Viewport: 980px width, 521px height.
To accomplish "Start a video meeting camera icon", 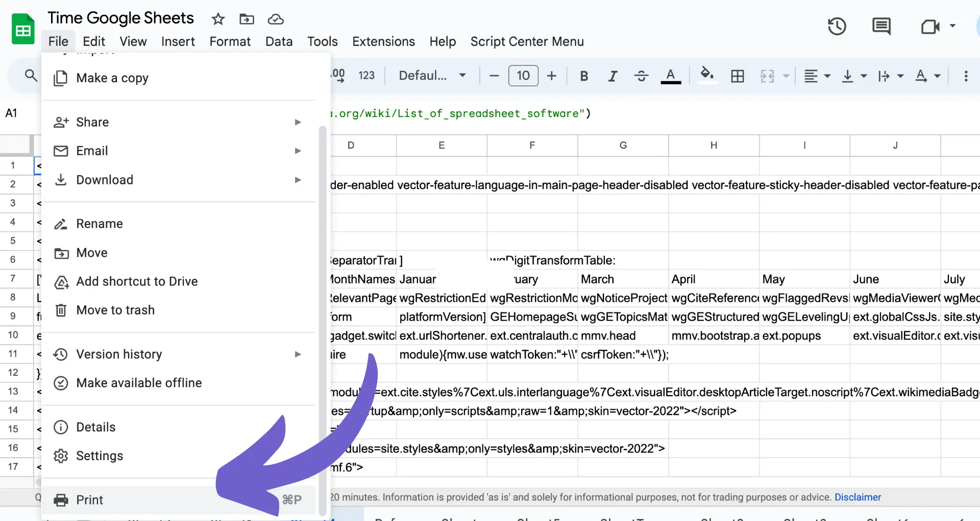I will pyautogui.click(x=930, y=27).
